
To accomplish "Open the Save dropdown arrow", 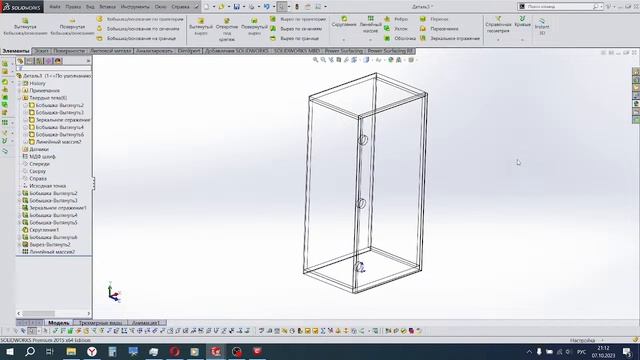I will [244, 7].
